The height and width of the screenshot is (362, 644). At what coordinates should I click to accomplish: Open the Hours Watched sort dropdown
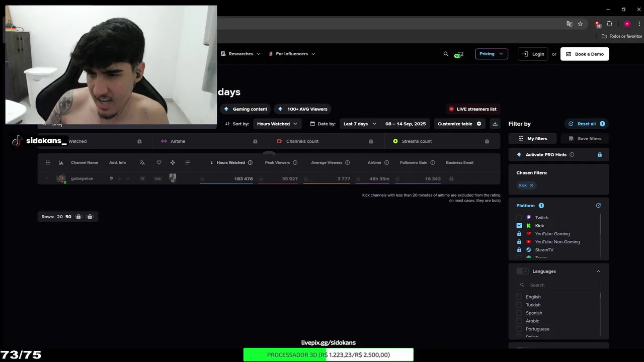277,124
